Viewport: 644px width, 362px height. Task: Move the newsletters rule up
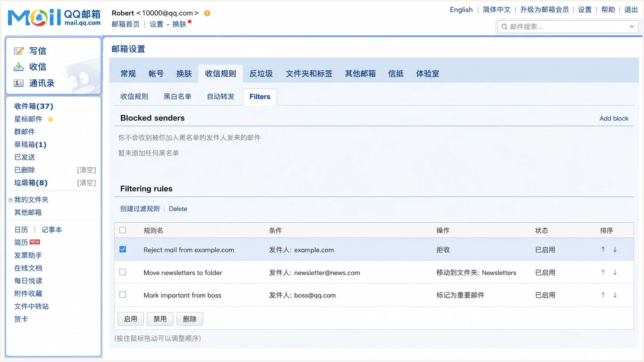tap(603, 272)
